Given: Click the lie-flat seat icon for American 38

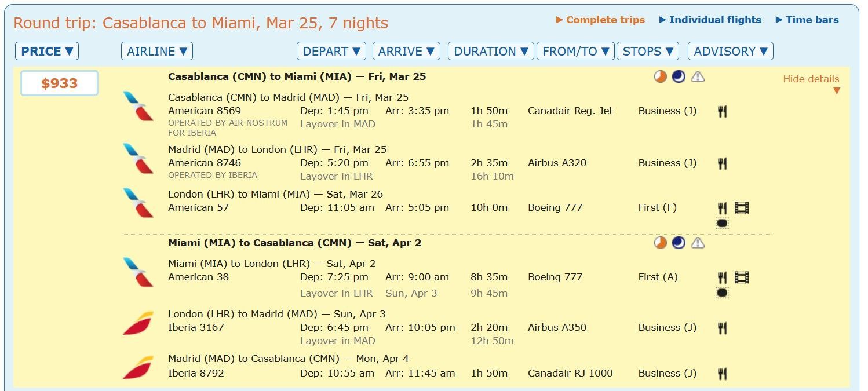Looking at the screenshot, I should (x=722, y=293).
